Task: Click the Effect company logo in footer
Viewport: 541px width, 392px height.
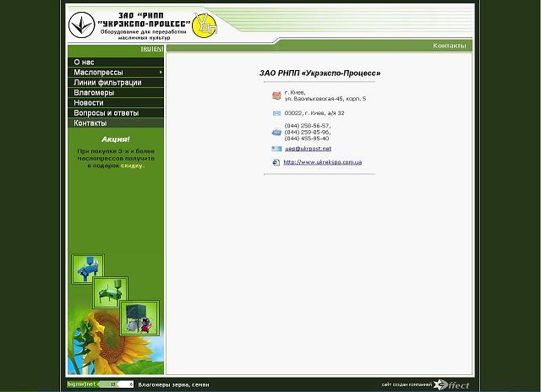Action: pyautogui.click(x=451, y=384)
